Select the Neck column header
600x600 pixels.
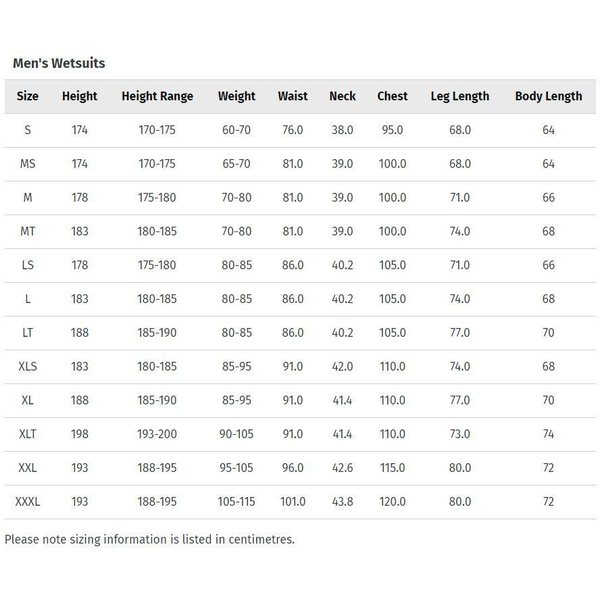[342, 96]
